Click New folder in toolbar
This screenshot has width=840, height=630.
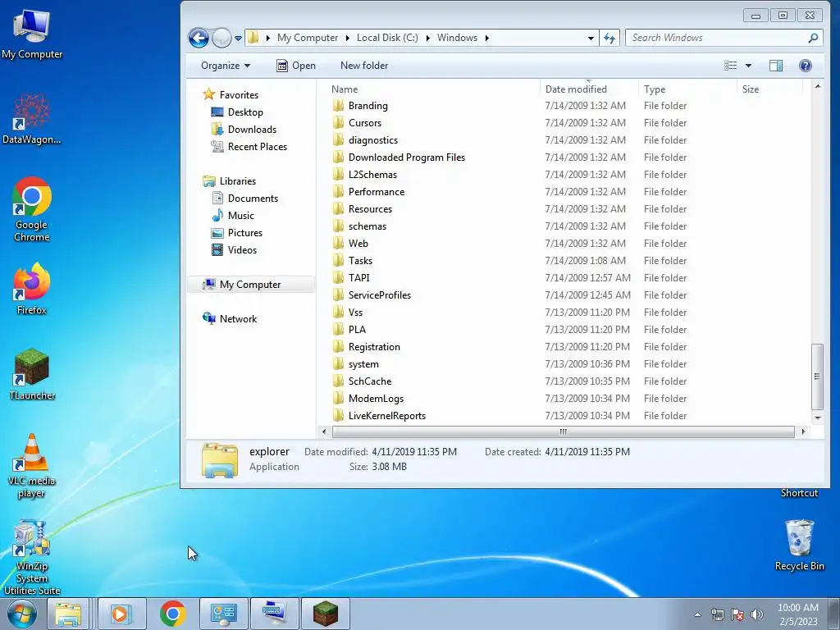pos(364,66)
